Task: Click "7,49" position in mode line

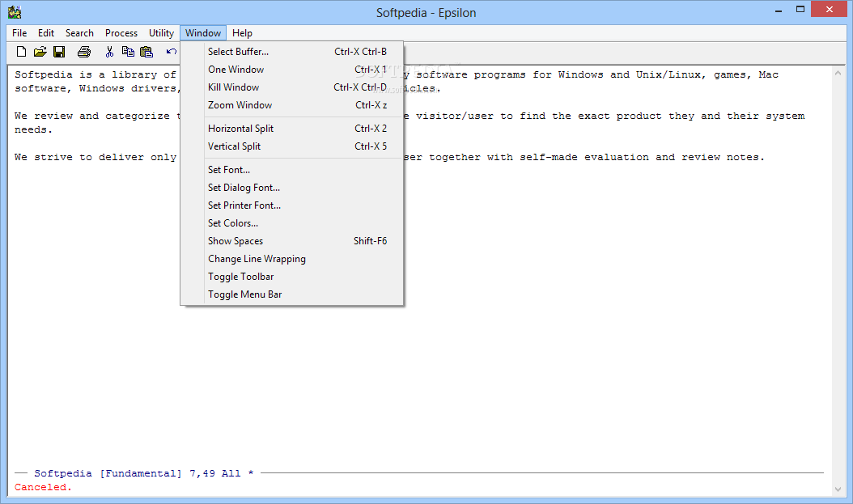Action: 202,473
